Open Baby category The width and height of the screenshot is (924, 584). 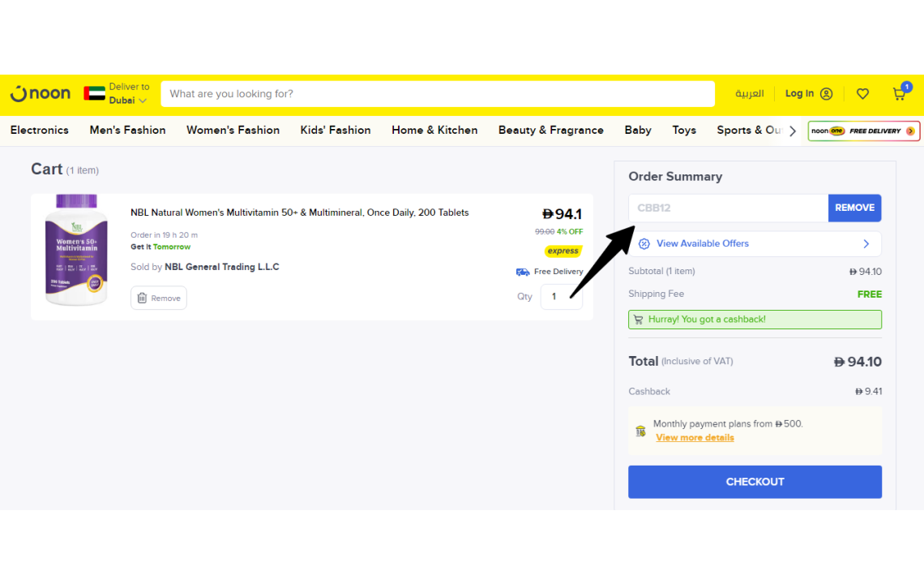tap(638, 131)
